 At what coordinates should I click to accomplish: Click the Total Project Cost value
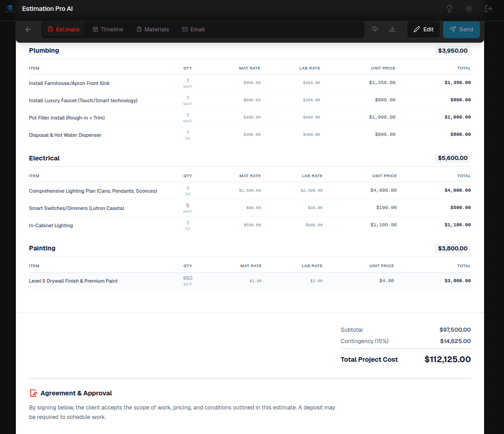click(x=447, y=359)
